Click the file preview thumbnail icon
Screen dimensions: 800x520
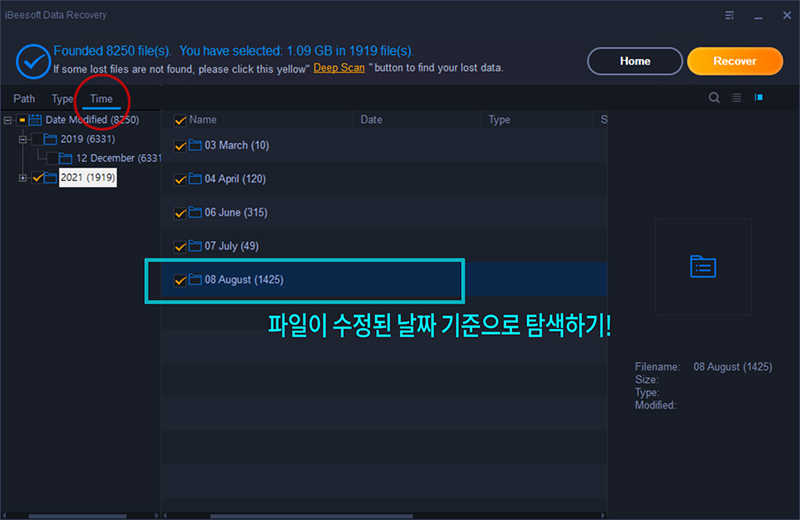tap(703, 266)
